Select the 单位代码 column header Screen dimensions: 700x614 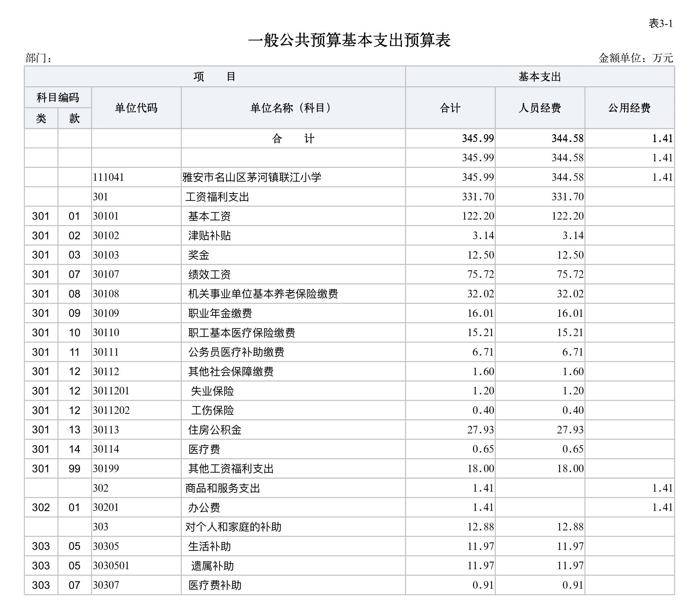(x=136, y=108)
